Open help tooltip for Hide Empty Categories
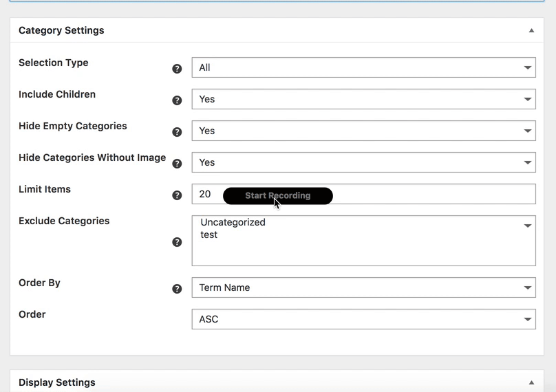 [x=177, y=132]
